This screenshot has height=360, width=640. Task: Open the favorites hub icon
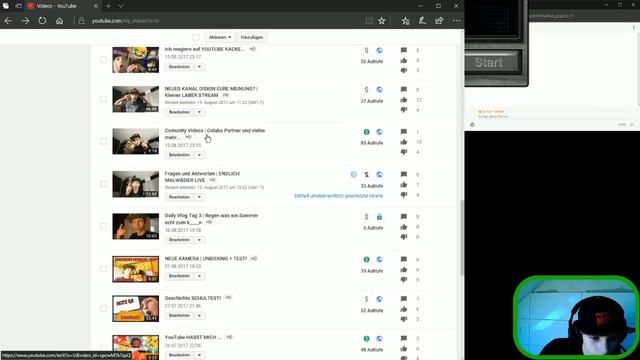(x=405, y=21)
